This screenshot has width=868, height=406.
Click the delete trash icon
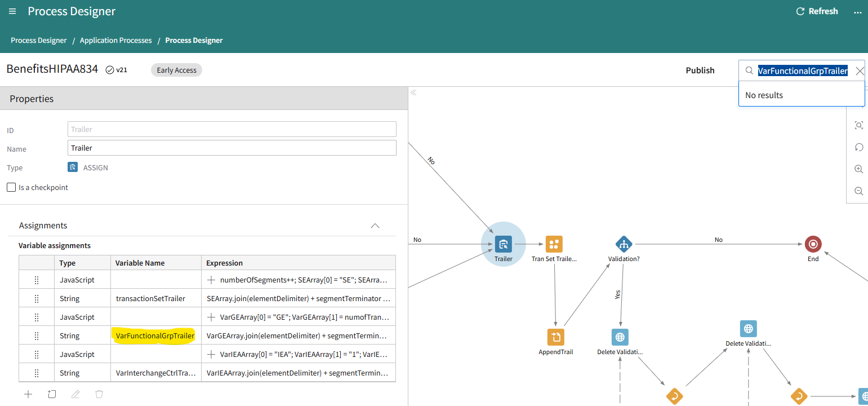point(99,394)
